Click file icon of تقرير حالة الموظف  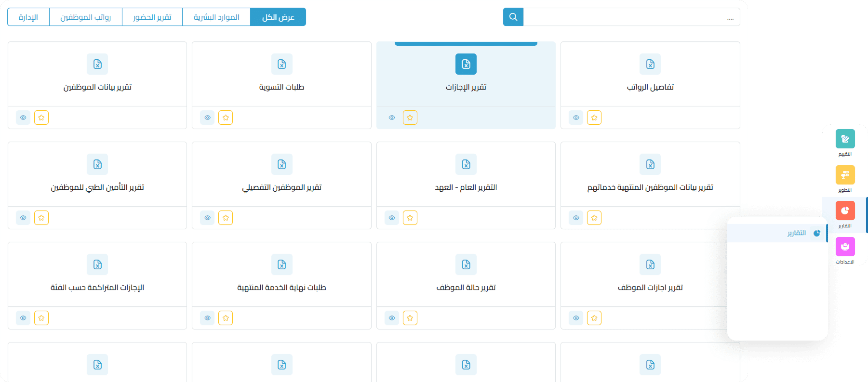tap(466, 264)
